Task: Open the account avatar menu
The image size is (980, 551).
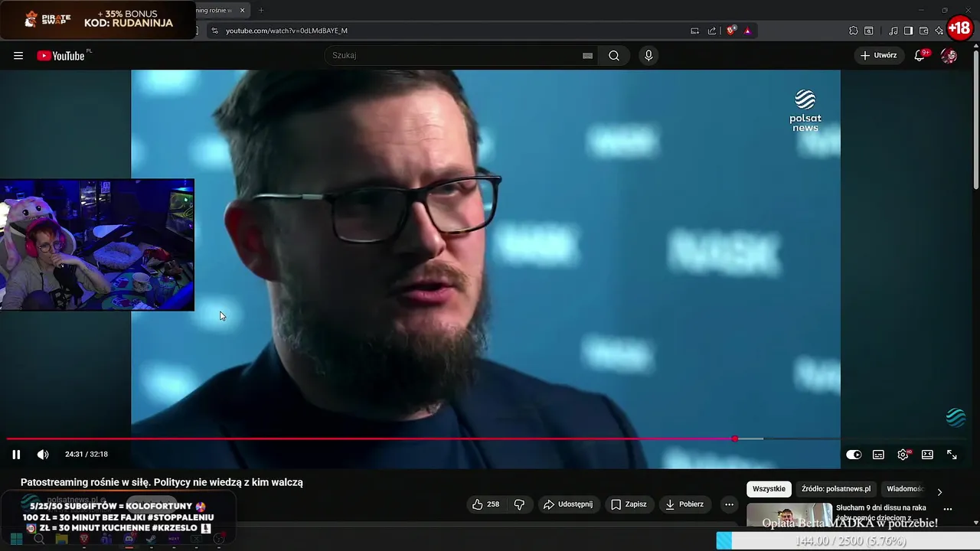Action: [x=949, y=55]
